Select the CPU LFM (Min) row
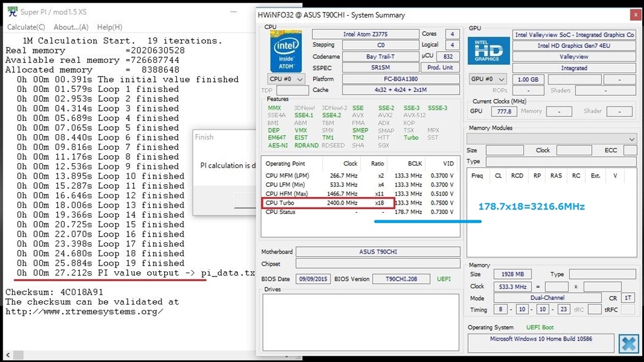 (360, 184)
